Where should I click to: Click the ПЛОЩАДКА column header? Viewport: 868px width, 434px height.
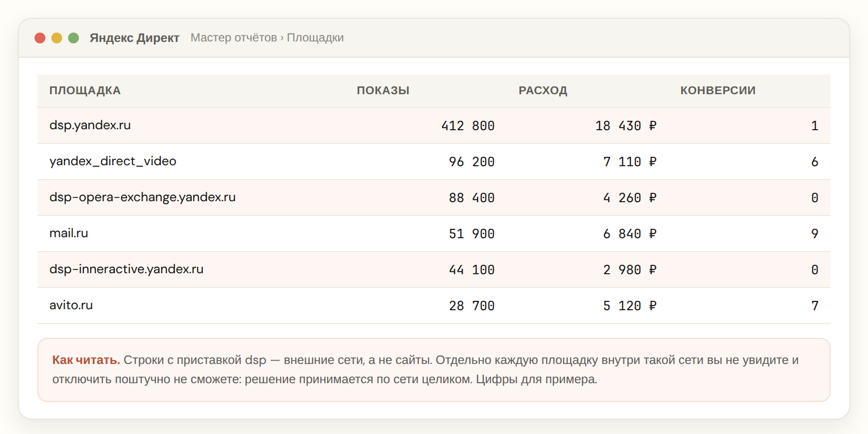coord(85,91)
